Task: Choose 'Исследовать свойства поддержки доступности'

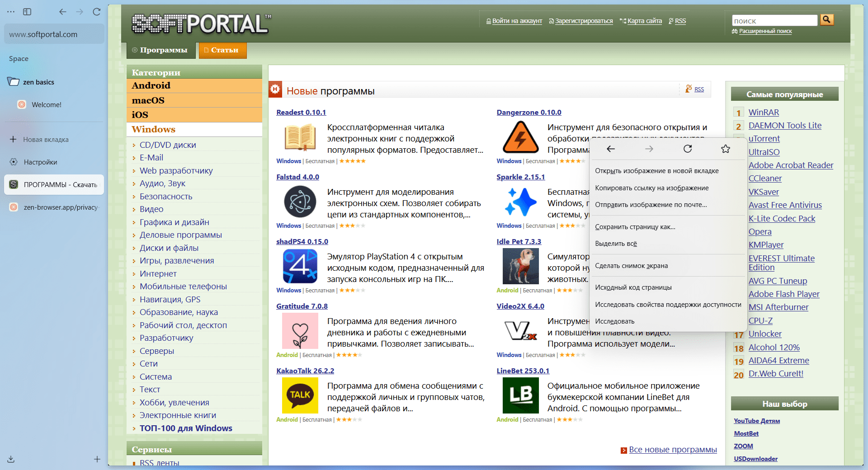Action: (668, 305)
